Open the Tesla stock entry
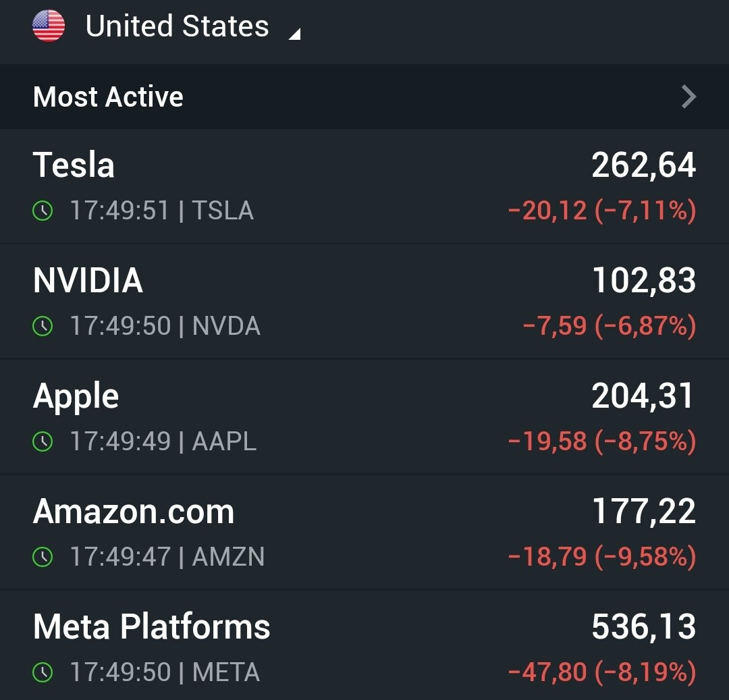729x700 pixels. point(364,186)
